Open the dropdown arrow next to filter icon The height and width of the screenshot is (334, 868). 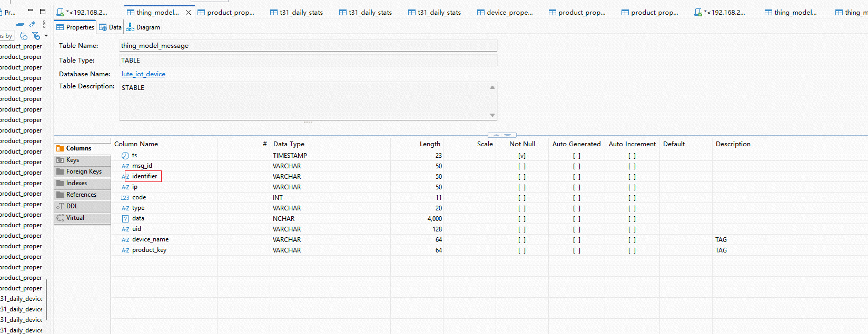46,36
